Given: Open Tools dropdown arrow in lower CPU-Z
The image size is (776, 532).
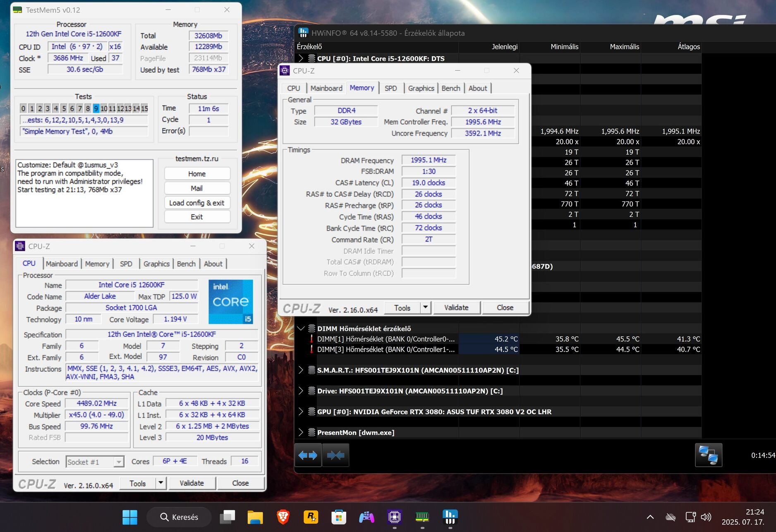Looking at the screenshot, I should tap(160, 483).
